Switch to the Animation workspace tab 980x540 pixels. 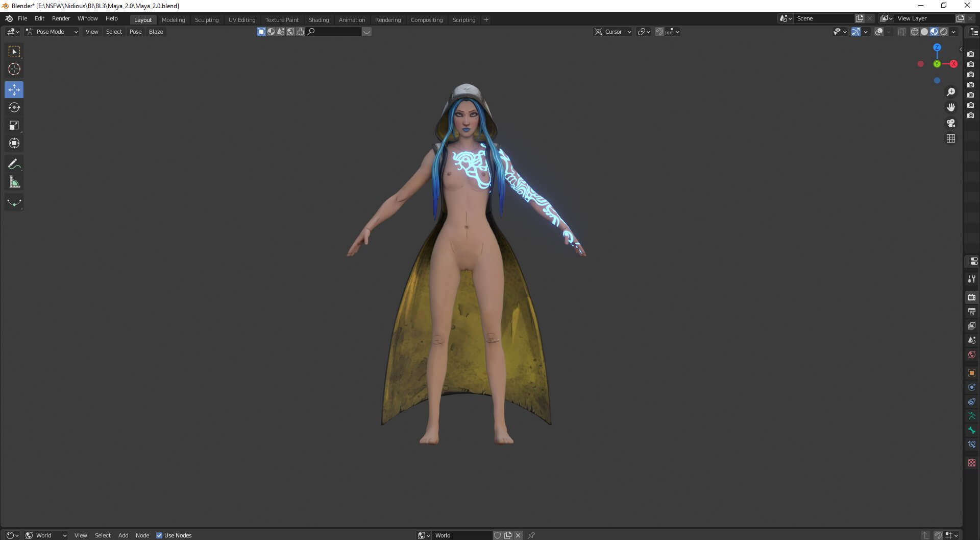[352, 20]
